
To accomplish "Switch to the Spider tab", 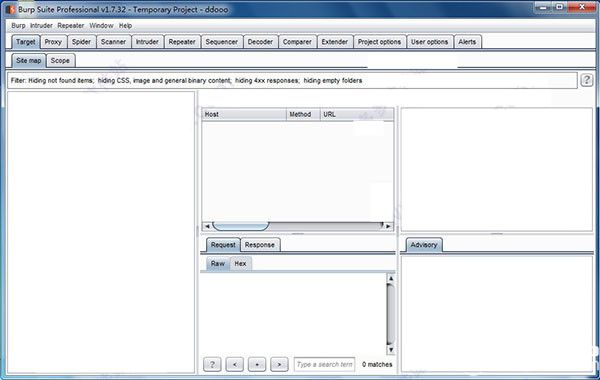I will pyautogui.click(x=82, y=42).
